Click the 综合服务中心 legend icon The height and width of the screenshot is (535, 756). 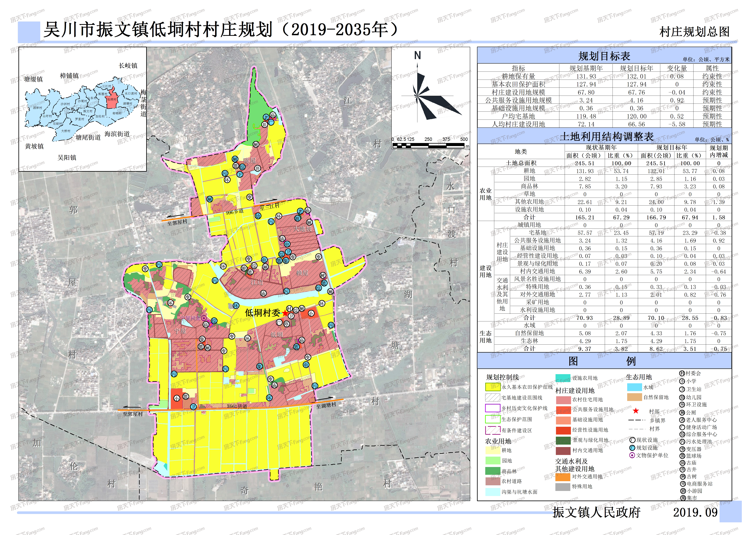[x=682, y=435]
